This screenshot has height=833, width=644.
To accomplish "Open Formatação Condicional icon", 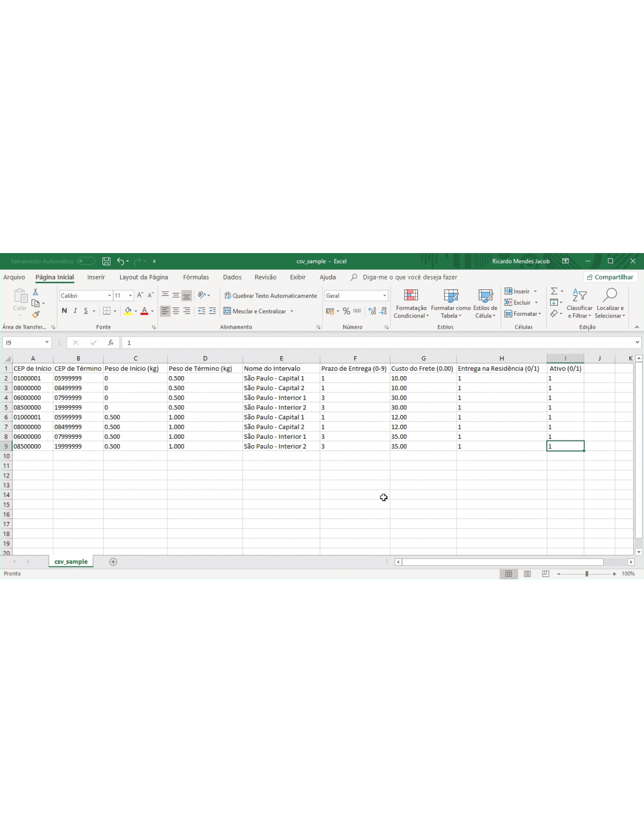I will (x=411, y=303).
